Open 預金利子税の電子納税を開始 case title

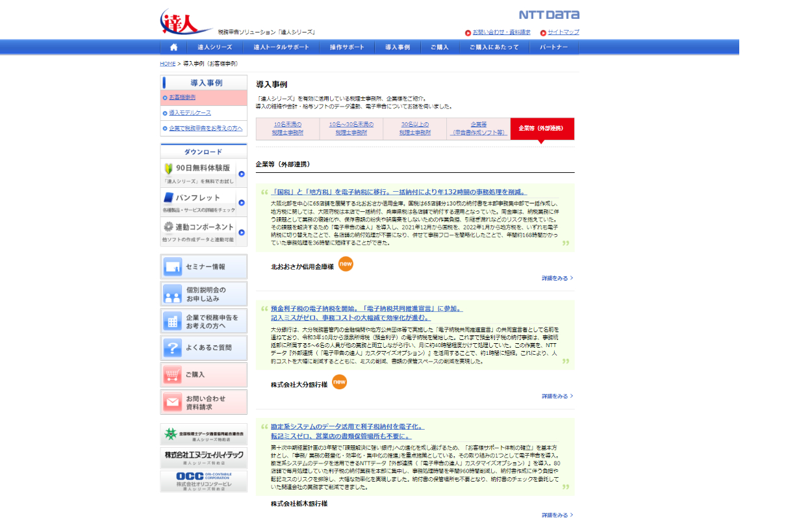point(367,313)
